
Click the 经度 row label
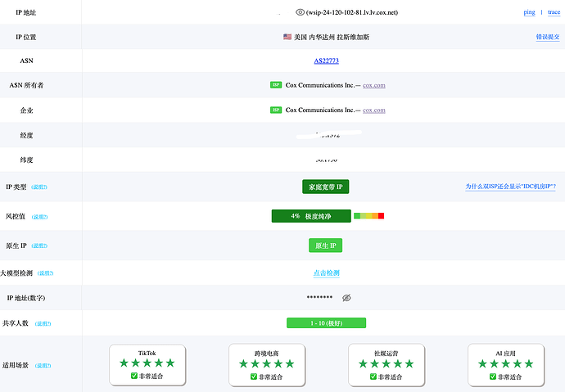(26, 135)
